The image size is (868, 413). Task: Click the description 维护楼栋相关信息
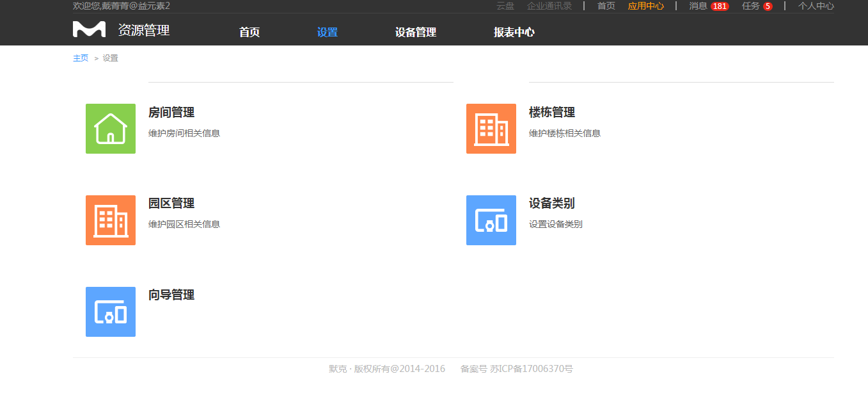tap(565, 133)
